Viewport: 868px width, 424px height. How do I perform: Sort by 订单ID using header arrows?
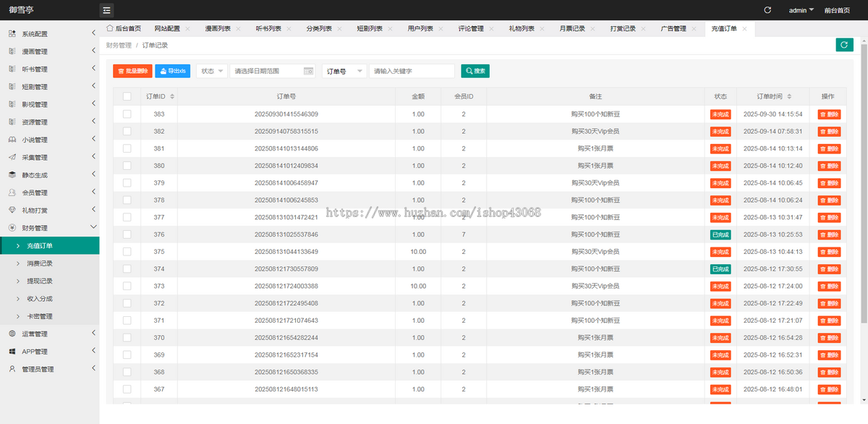pos(171,96)
